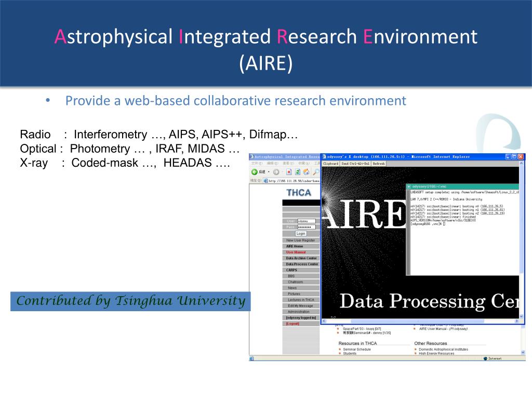Click the THCA logo on the web page
The height and width of the screenshot is (399, 532).
[x=299, y=193]
